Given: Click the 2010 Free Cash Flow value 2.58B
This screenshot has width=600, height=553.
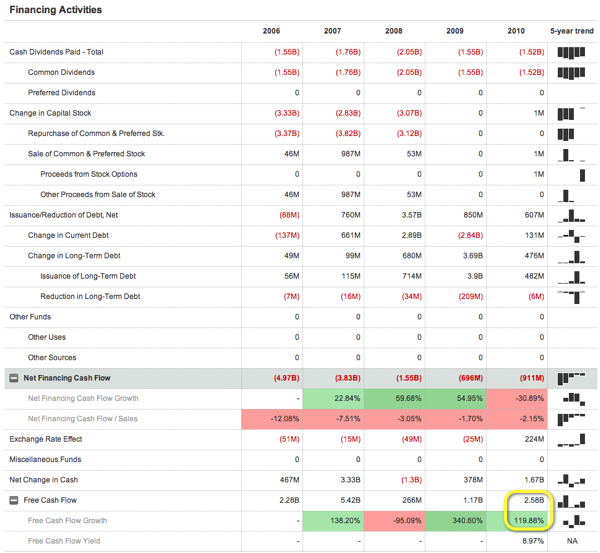Looking at the screenshot, I should pos(534,500).
